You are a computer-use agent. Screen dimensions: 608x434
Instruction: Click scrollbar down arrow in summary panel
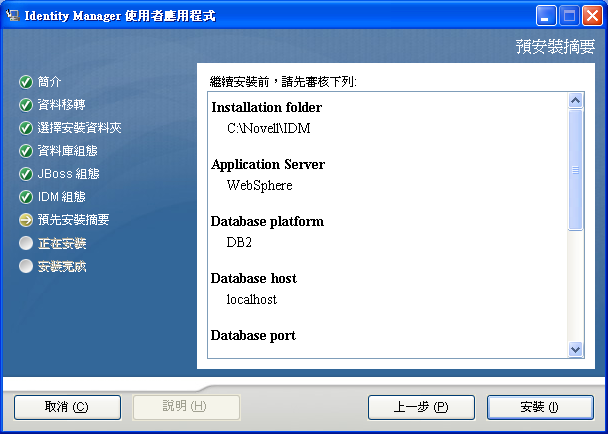click(x=575, y=349)
